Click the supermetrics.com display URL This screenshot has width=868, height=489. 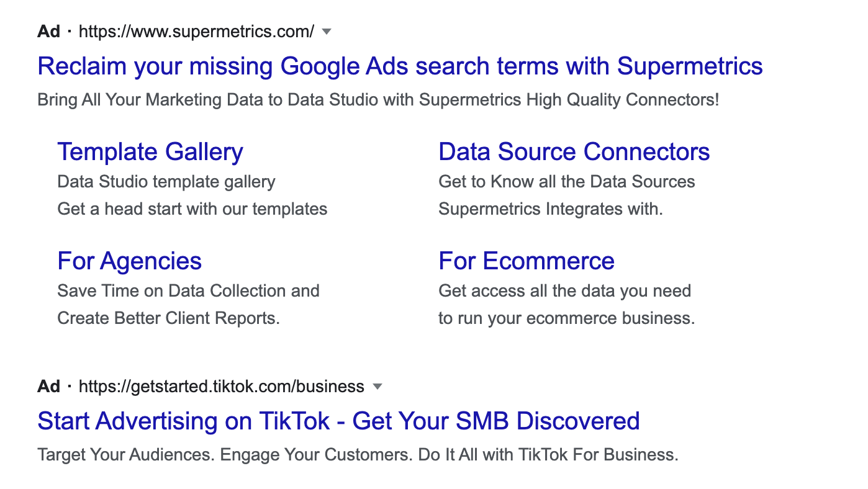click(x=196, y=31)
